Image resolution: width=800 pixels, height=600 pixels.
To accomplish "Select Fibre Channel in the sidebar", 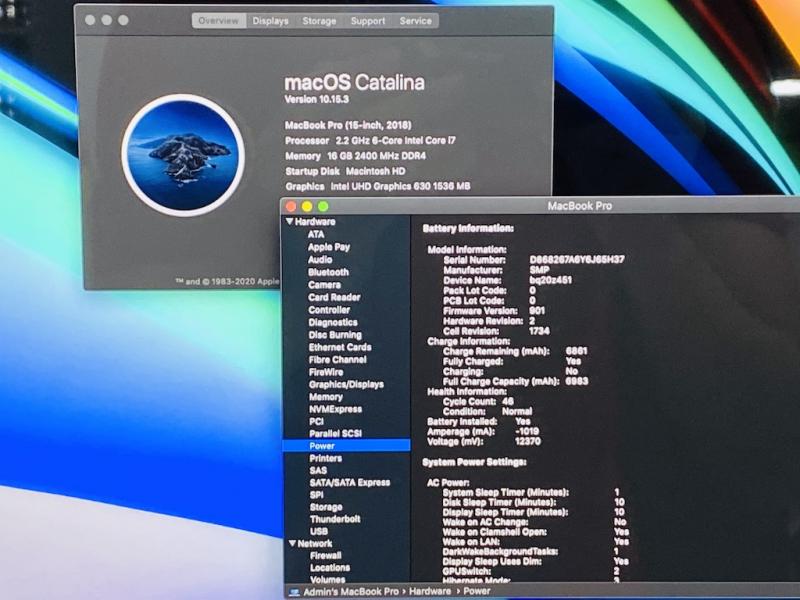I will click(x=337, y=359).
